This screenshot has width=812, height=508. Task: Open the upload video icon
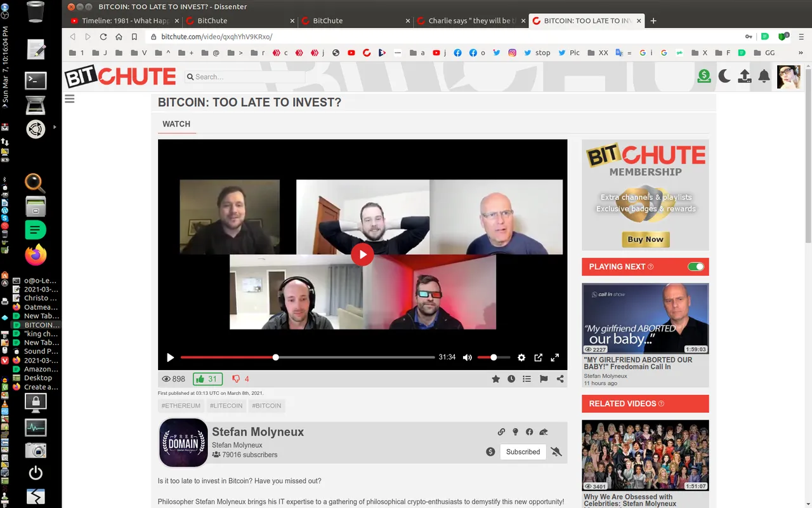[745, 77]
